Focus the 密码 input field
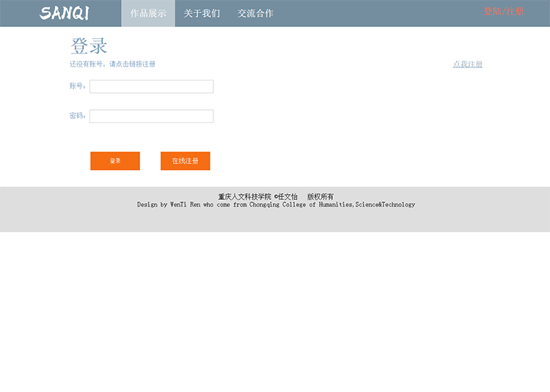Viewport: 550px width, 392px height. 151,116
